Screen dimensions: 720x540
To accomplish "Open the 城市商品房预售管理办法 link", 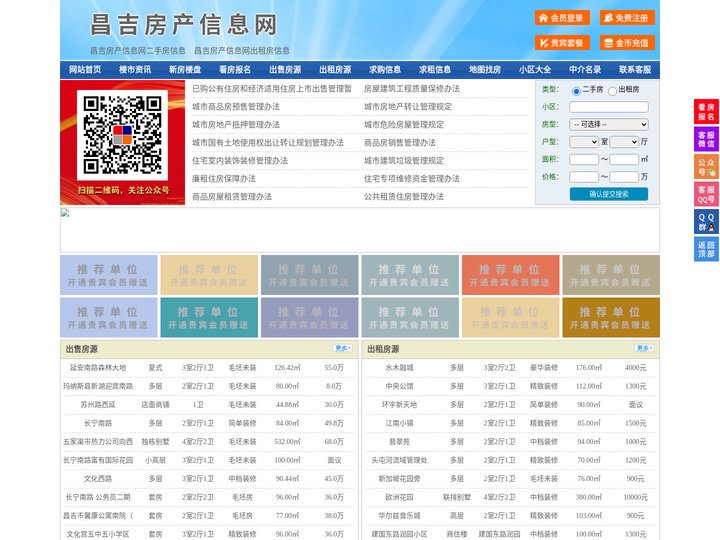I will pos(236,107).
